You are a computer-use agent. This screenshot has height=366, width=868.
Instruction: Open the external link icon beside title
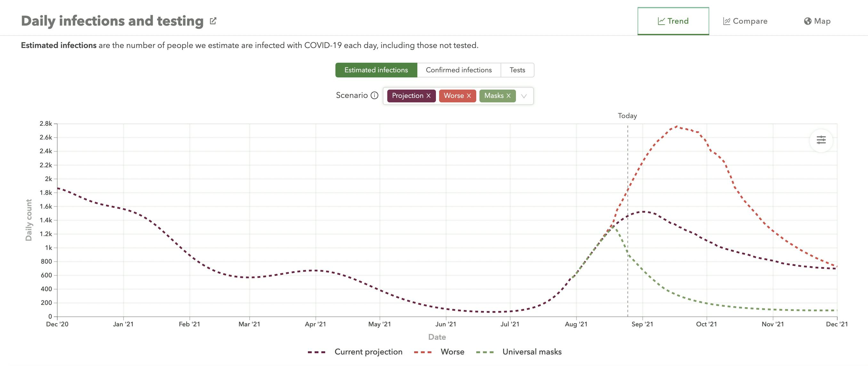click(213, 21)
